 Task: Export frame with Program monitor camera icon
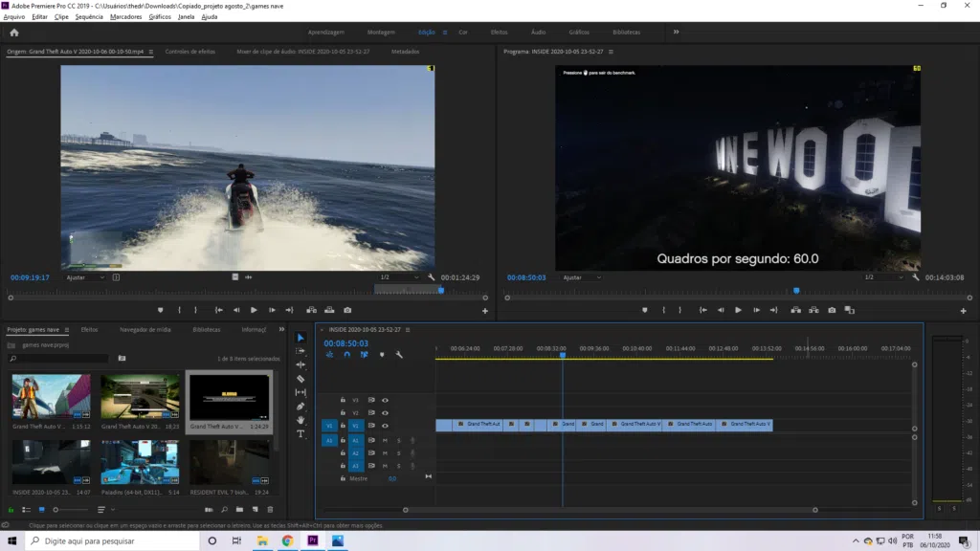point(831,310)
